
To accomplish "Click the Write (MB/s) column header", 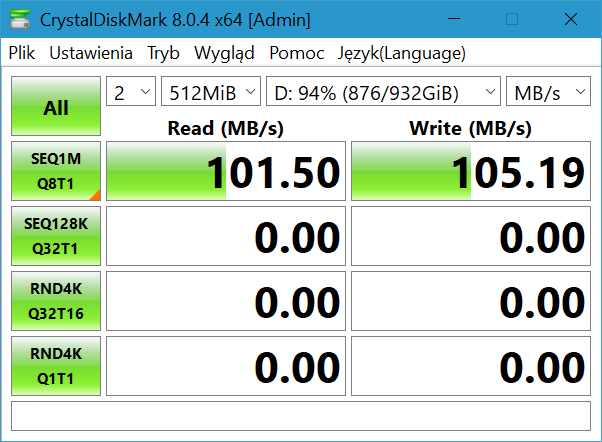I will (x=471, y=128).
